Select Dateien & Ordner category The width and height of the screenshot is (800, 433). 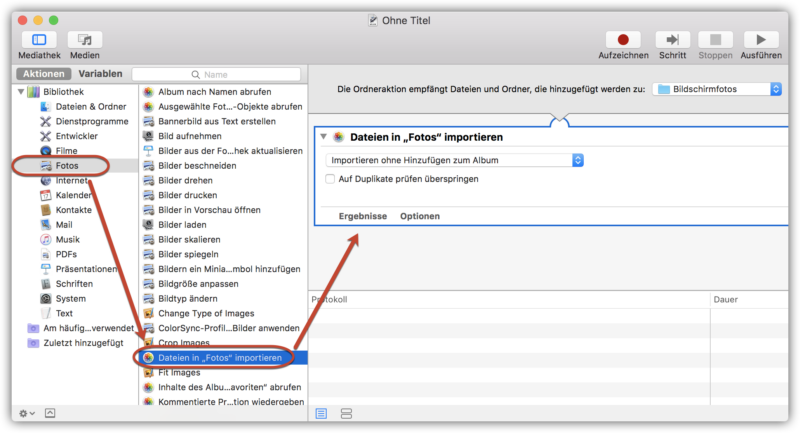91,107
